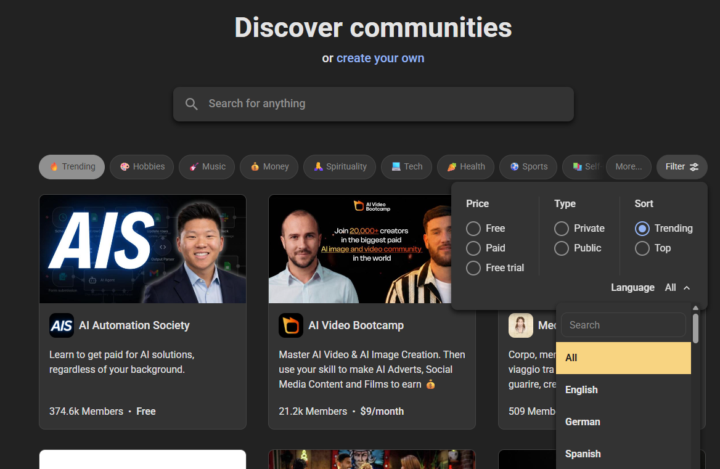Sort communities by Top
Screen dimensions: 720x469
642,248
